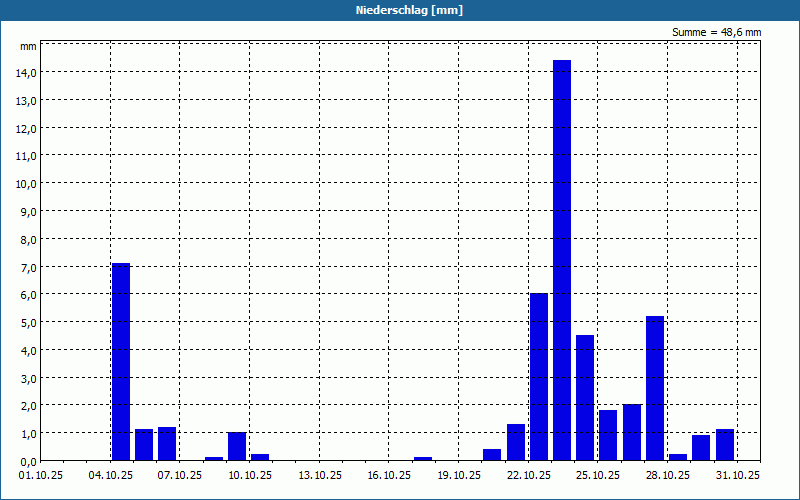Click the mm unit label on axis
The image size is (800, 500).
28,47
